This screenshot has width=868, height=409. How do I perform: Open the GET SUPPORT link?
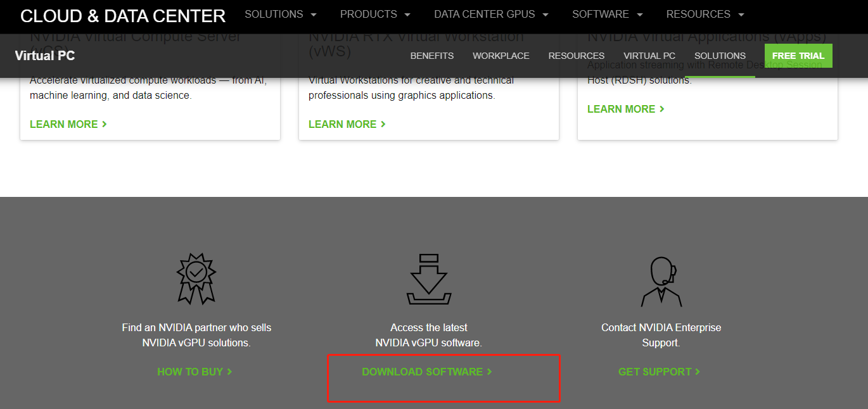pos(659,372)
